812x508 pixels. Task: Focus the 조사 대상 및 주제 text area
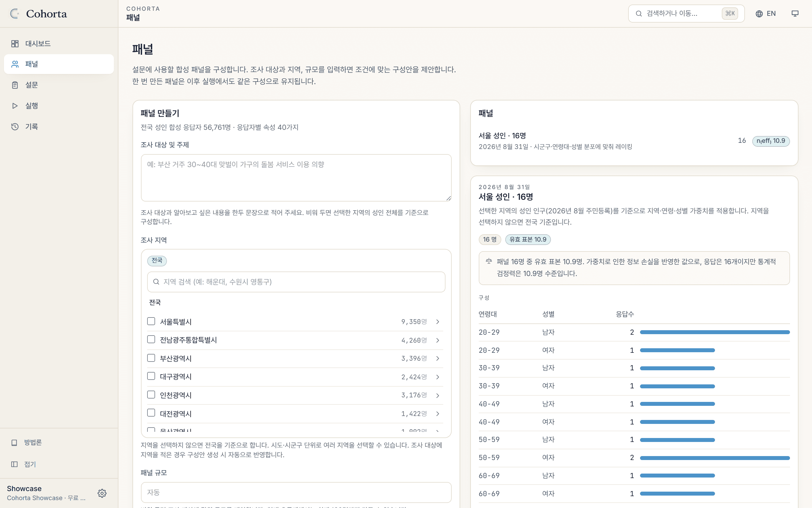click(296, 178)
